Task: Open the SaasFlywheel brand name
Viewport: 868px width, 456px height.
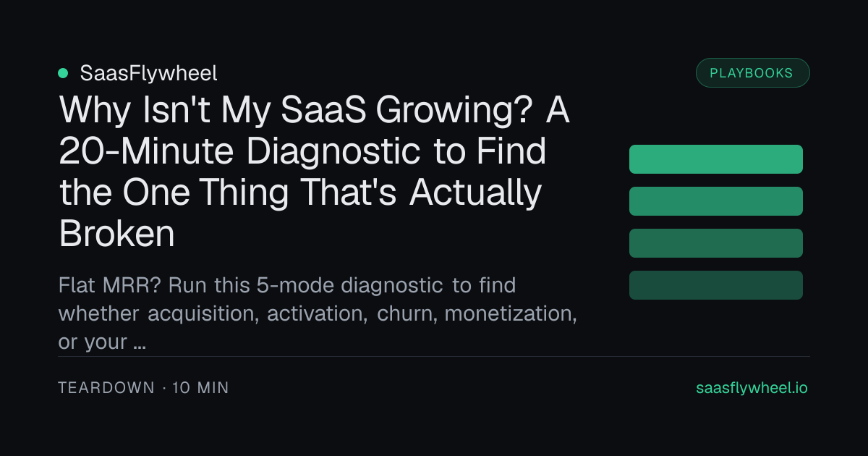Action: coord(148,72)
